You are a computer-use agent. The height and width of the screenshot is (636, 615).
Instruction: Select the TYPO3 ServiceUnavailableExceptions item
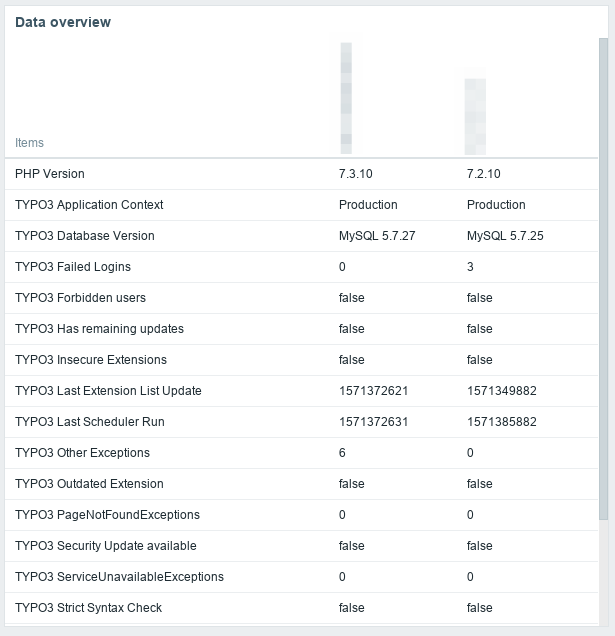pos(119,577)
